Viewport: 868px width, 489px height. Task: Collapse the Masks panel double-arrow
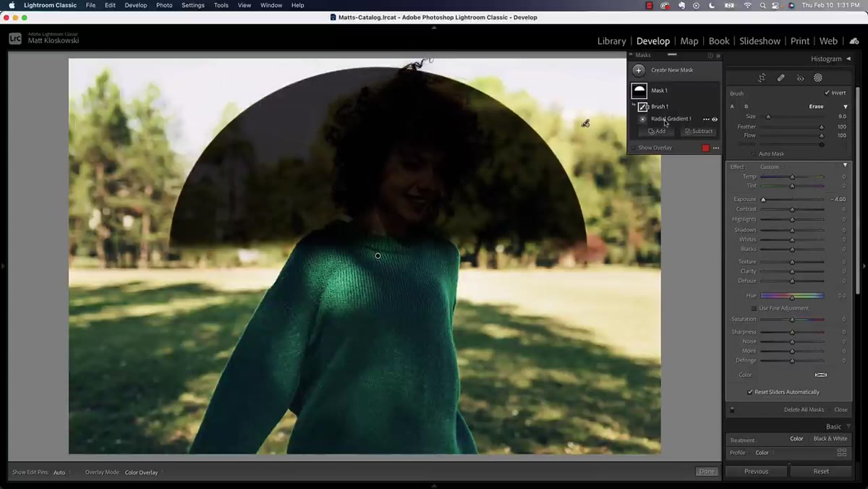[718, 55]
